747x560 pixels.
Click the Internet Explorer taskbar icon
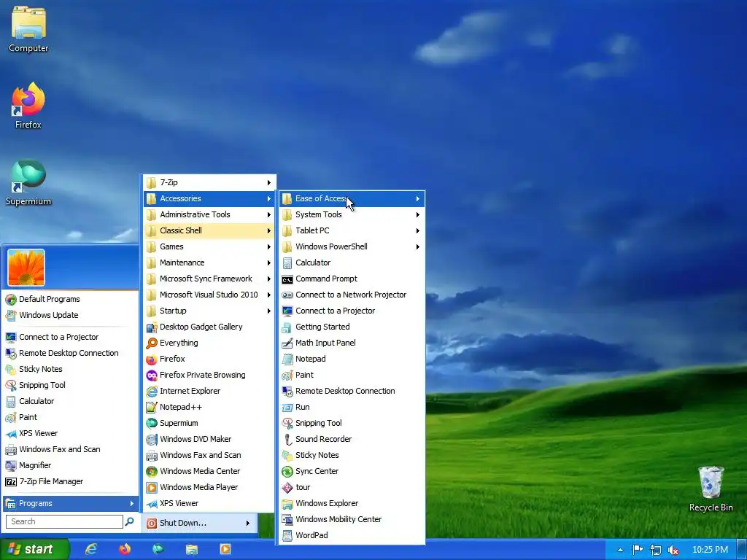pyautogui.click(x=91, y=549)
